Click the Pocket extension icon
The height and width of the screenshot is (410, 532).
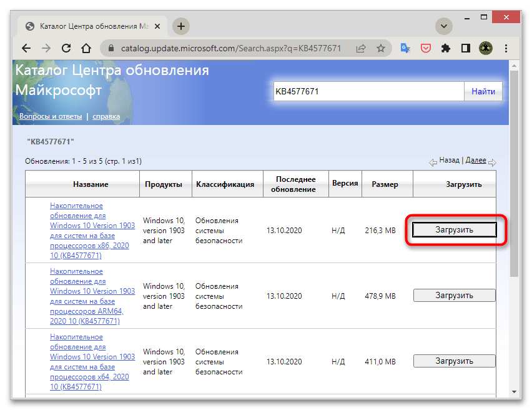tap(425, 48)
